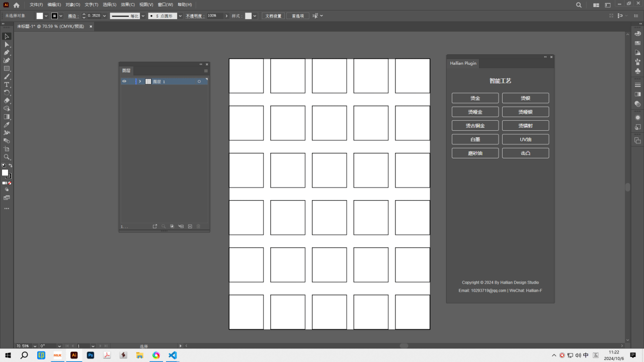644x362 pixels.
Task: Click the stroke swatch in control bar
Action: click(x=54, y=16)
